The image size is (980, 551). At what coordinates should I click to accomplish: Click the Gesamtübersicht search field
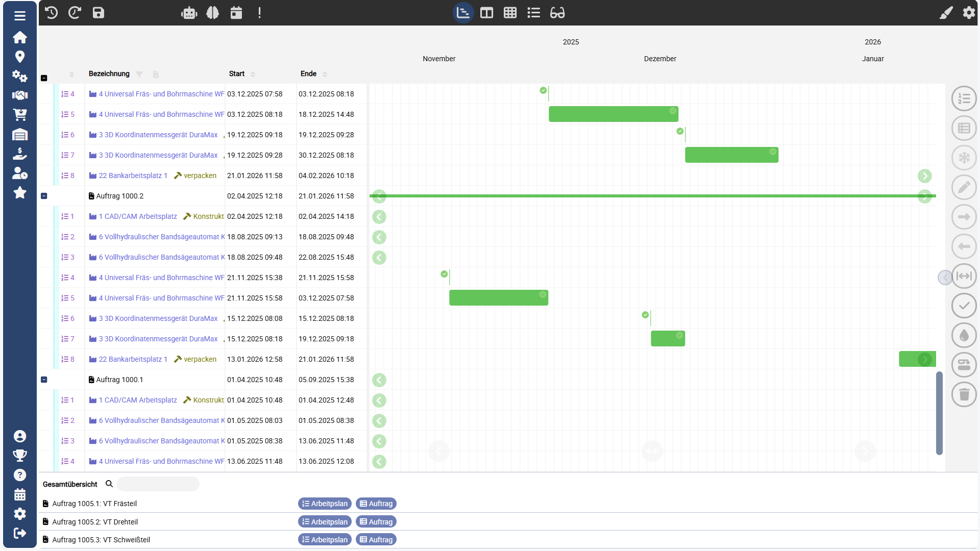click(x=158, y=484)
